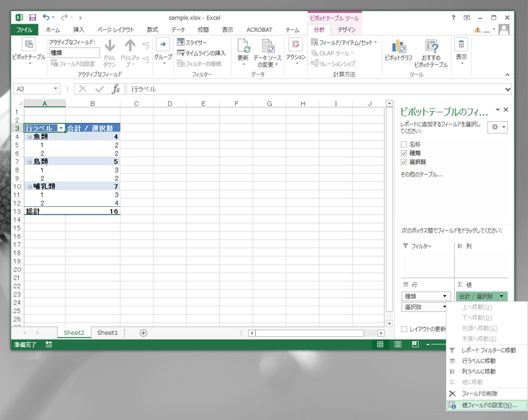Open the ファイル tab

pyautogui.click(x=24, y=30)
